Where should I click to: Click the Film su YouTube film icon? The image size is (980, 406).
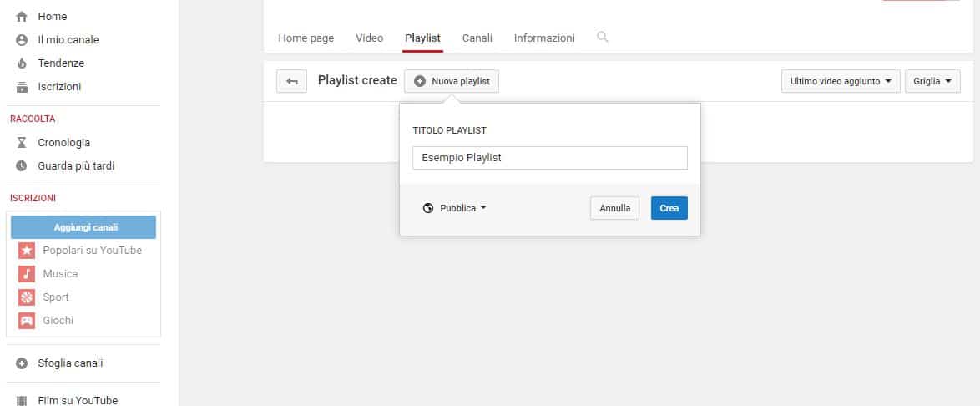point(22,401)
